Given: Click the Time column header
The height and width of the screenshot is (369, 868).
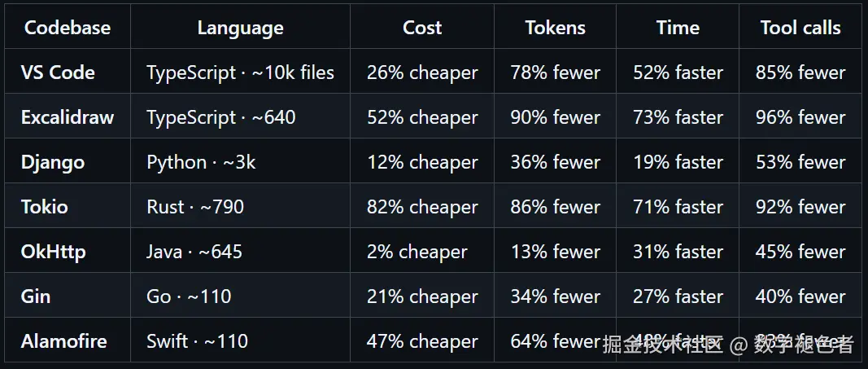Looking at the screenshot, I should 678,28.
